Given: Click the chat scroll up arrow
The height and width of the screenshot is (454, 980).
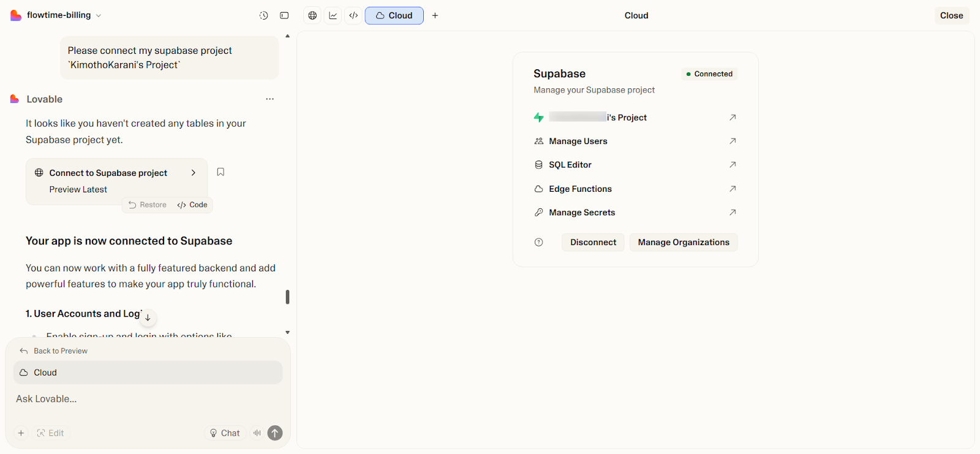Looking at the screenshot, I should [287, 36].
